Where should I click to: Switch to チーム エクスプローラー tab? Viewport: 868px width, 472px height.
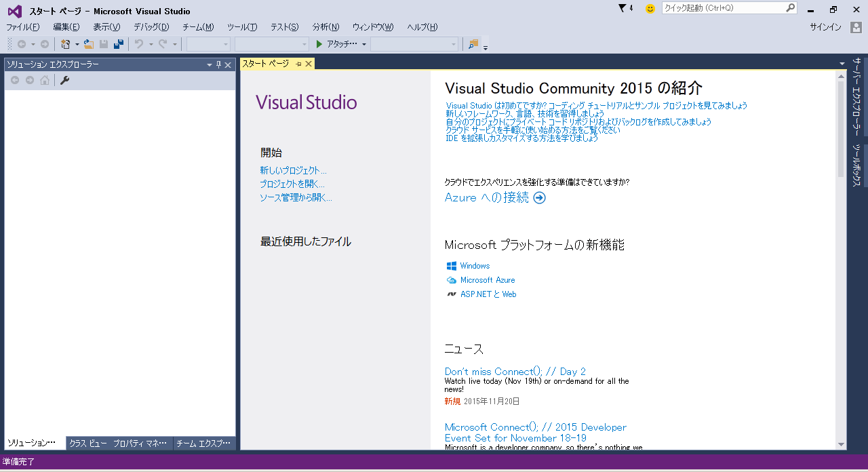click(204, 444)
